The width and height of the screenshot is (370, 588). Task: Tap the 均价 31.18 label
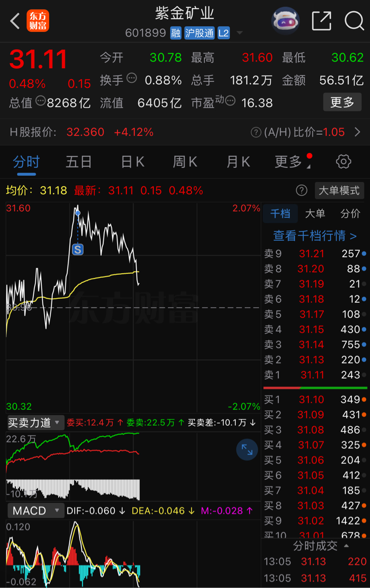[37, 191]
